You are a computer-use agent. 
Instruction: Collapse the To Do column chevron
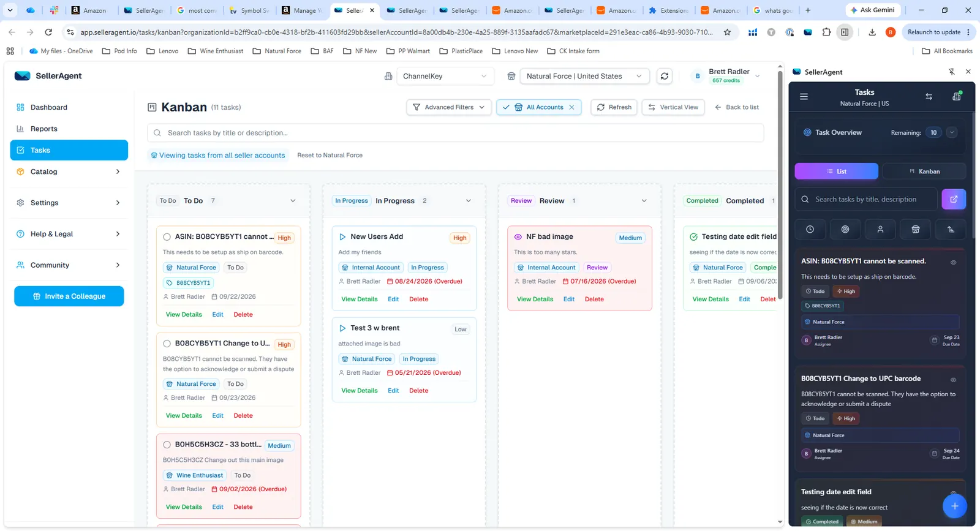[293, 201]
